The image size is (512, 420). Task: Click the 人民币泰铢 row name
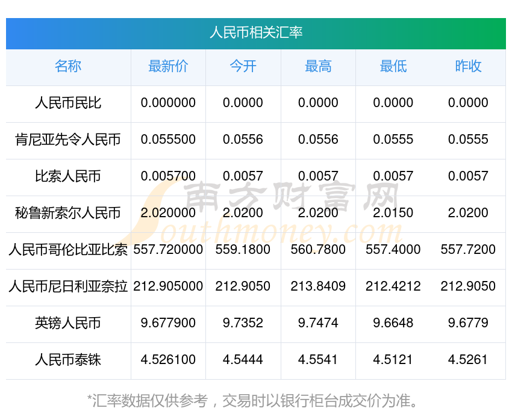click(x=68, y=360)
